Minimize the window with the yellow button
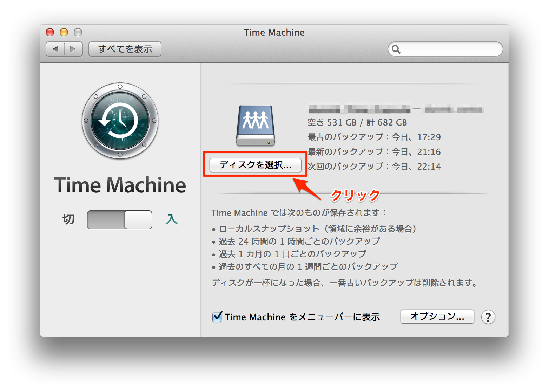 click(x=64, y=32)
